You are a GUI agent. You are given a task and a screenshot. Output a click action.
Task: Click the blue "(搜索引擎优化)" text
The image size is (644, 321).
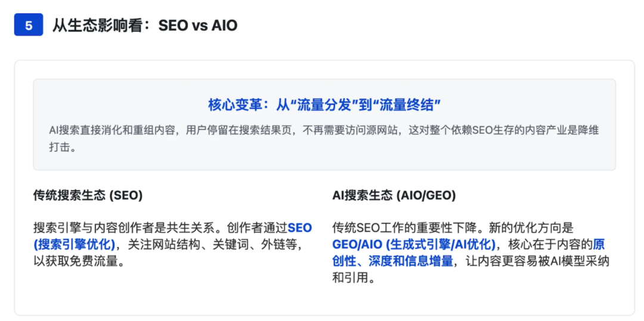pyautogui.click(x=74, y=244)
